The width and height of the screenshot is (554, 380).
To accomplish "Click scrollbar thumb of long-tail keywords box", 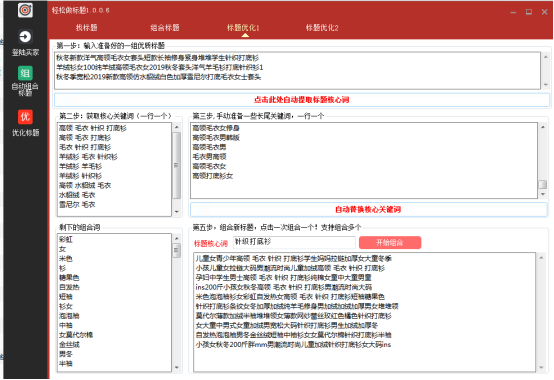I will point(542,184).
